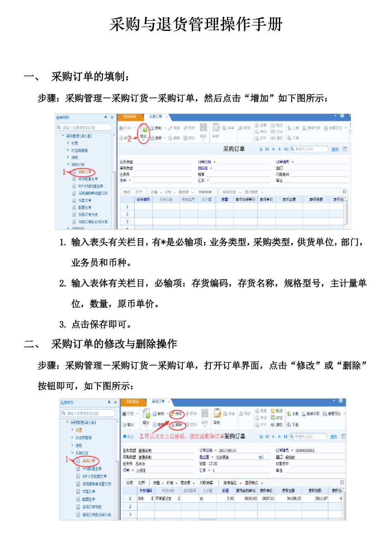
Task: Go to previous record arrow in second figure
Action: pyautogui.click(x=273, y=436)
